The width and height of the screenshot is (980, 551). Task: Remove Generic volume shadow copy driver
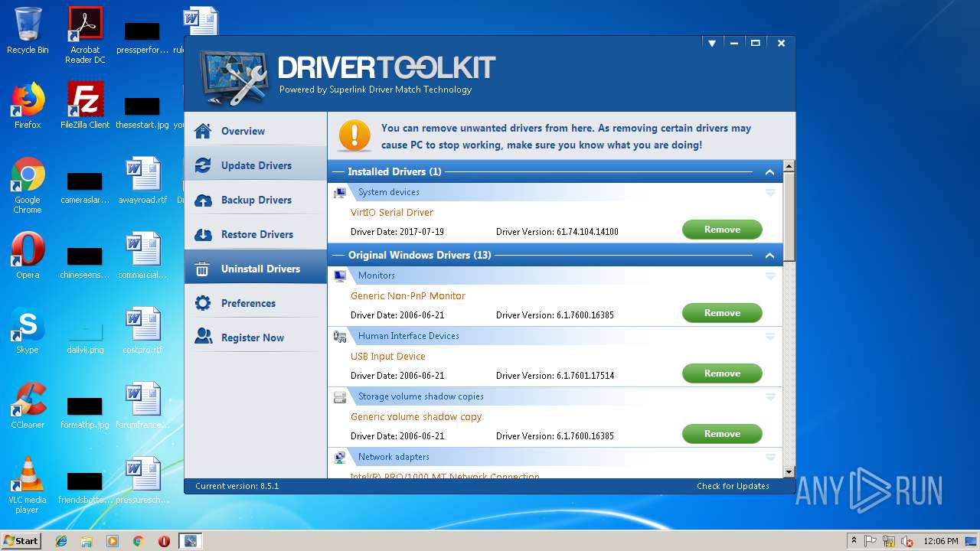[x=722, y=434]
